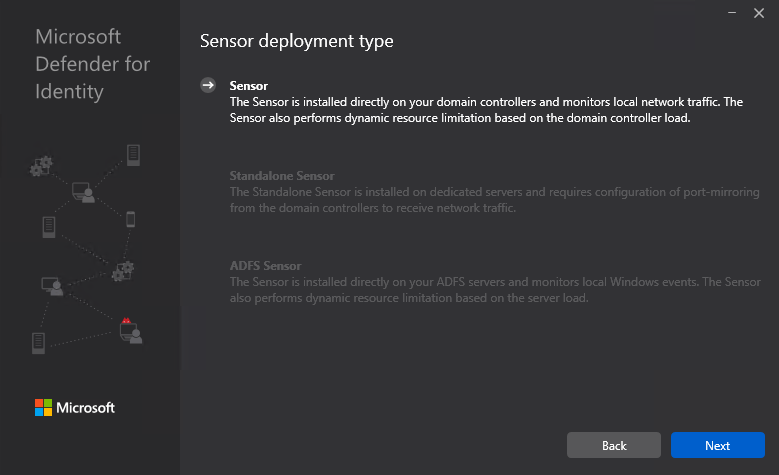Click the red-alert compromised user icon
This screenshot has width=779, height=475.
coord(130,329)
